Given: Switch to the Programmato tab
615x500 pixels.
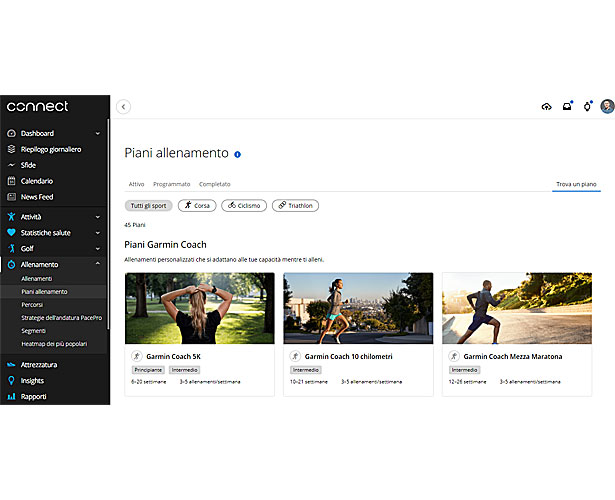Looking at the screenshot, I should pyautogui.click(x=172, y=184).
